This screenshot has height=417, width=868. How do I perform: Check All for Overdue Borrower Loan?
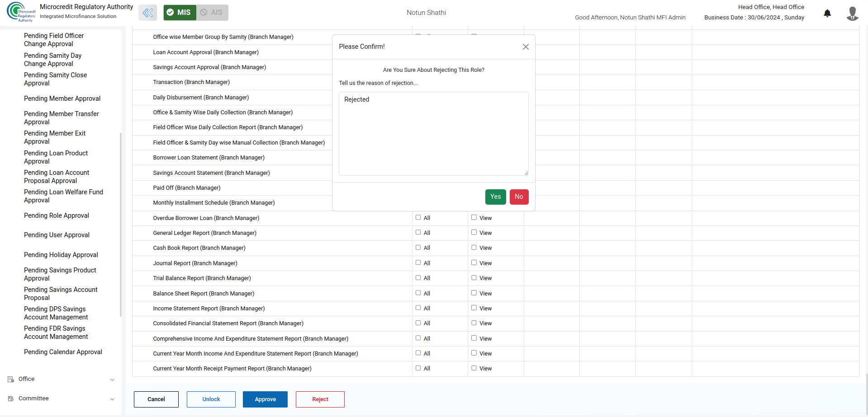418,218
